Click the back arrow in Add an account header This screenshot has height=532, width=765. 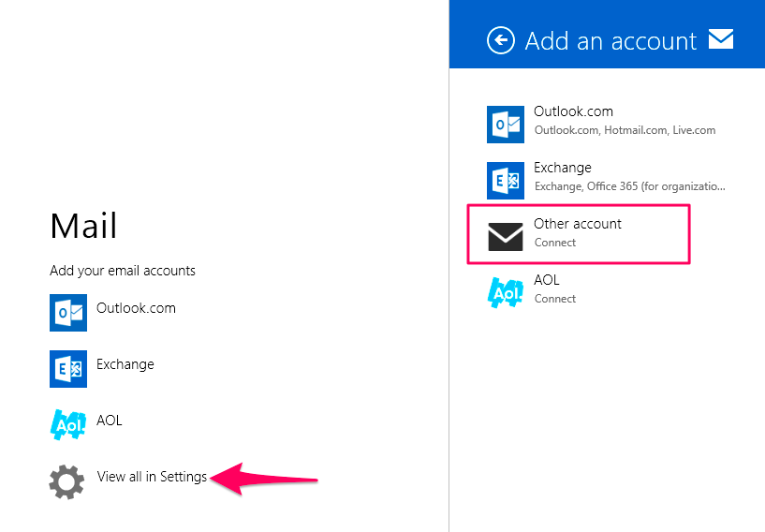click(501, 40)
